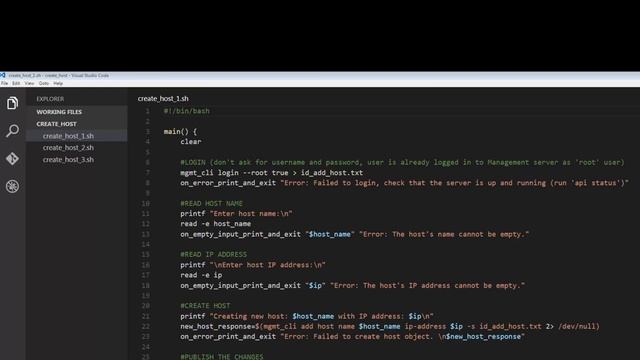Click the "host's IP address cannot be empty" line

tap(353, 285)
